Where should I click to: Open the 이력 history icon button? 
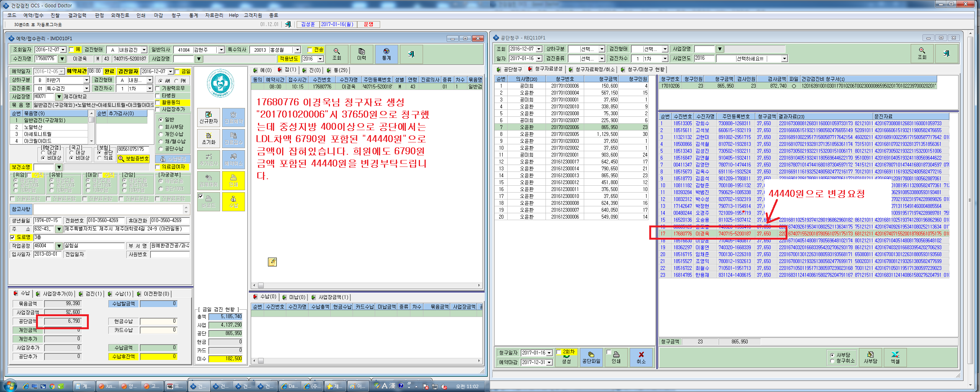pyautogui.click(x=361, y=54)
